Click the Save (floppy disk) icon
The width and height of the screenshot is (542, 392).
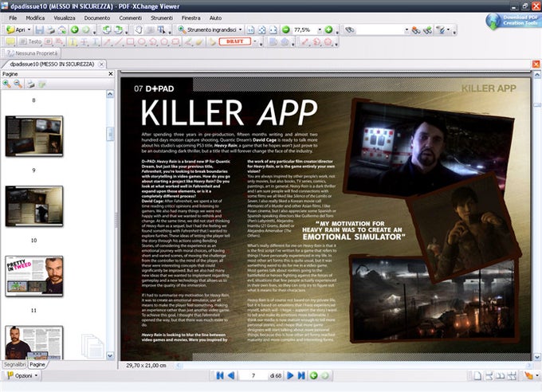click(x=39, y=30)
